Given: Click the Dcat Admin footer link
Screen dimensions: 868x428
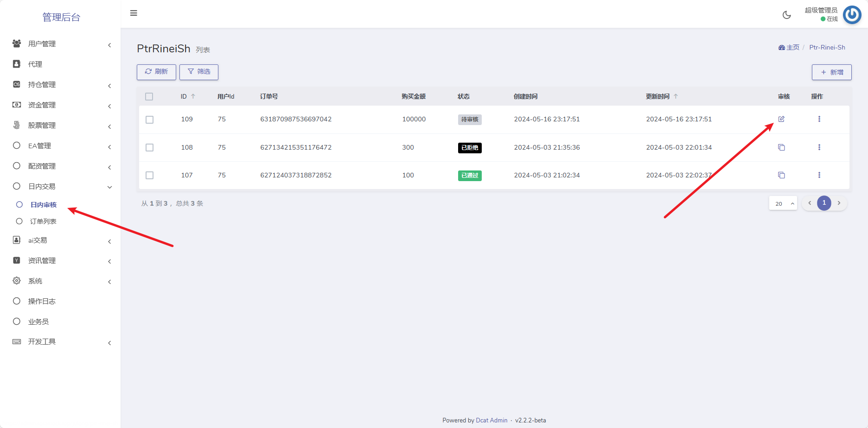Looking at the screenshot, I should [491, 421].
